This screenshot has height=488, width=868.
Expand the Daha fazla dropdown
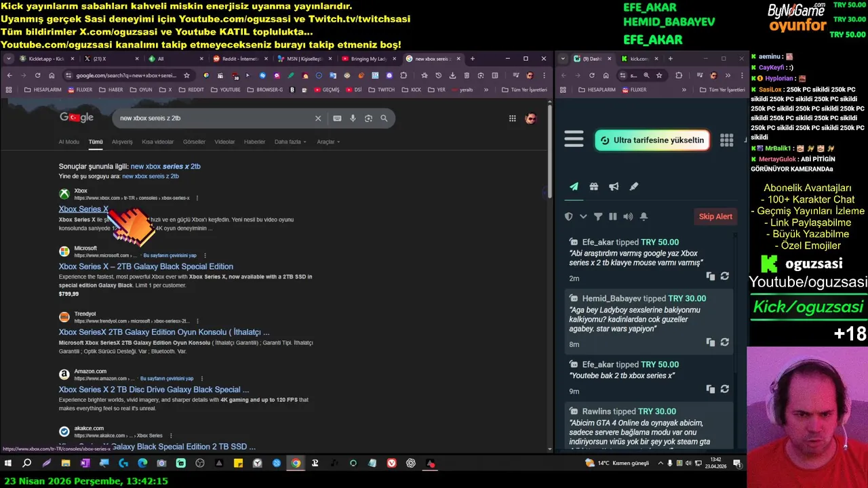tap(290, 142)
